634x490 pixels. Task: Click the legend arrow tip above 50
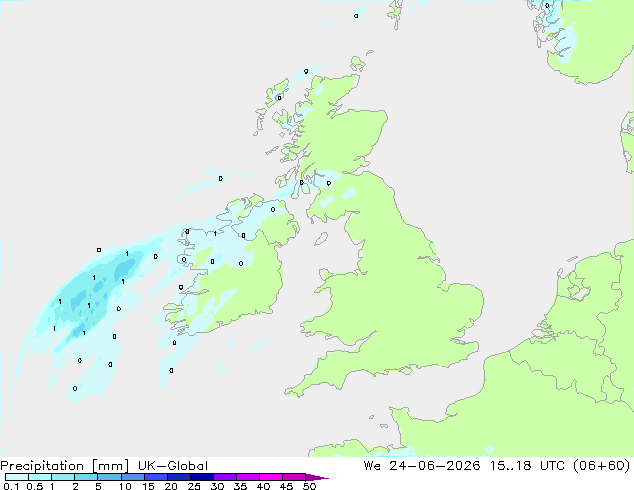(x=317, y=477)
